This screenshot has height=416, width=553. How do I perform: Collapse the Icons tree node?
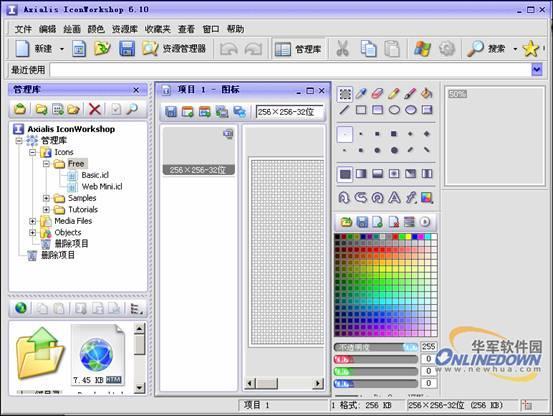[32, 152]
